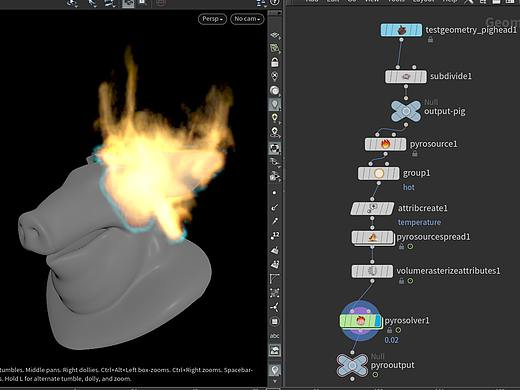The image size is (520, 390).
Task: Select the attribcreate1 node
Action: tap(372, 208)
